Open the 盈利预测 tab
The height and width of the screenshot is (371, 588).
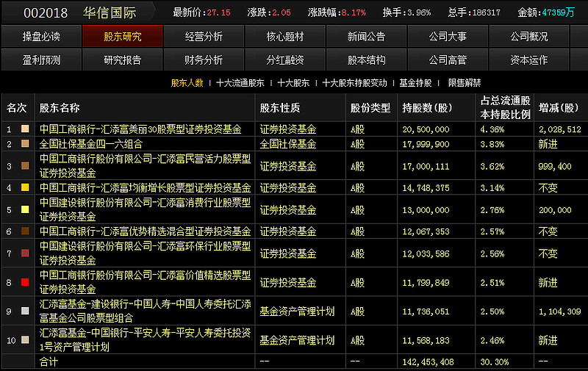tap(41, 60)
